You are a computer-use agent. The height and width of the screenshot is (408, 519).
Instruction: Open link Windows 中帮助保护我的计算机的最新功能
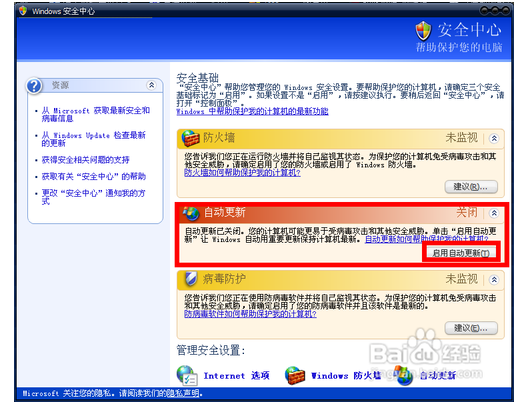pyautogui.click(x=252, y=112)
